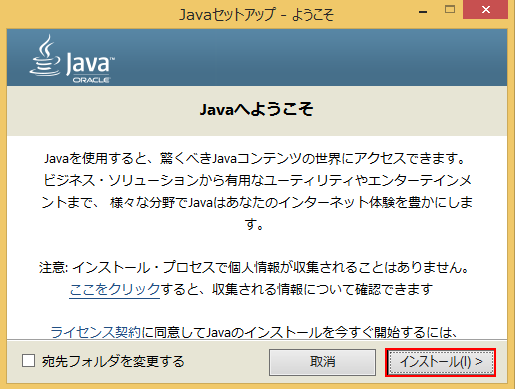The image size is (515, 390).
Task: Close the Java setup window
Action: [x=485, y=10]
